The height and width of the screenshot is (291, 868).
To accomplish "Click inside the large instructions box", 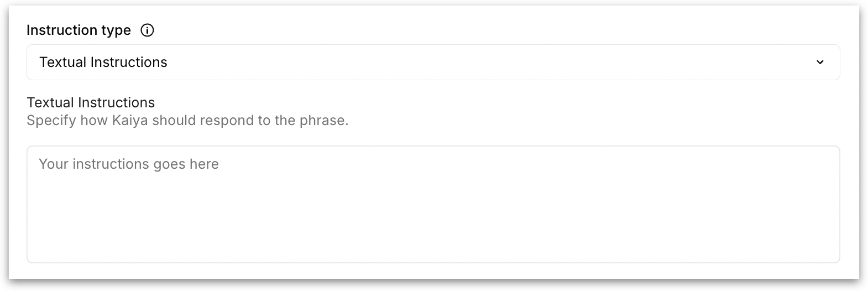I will [433, 204].
